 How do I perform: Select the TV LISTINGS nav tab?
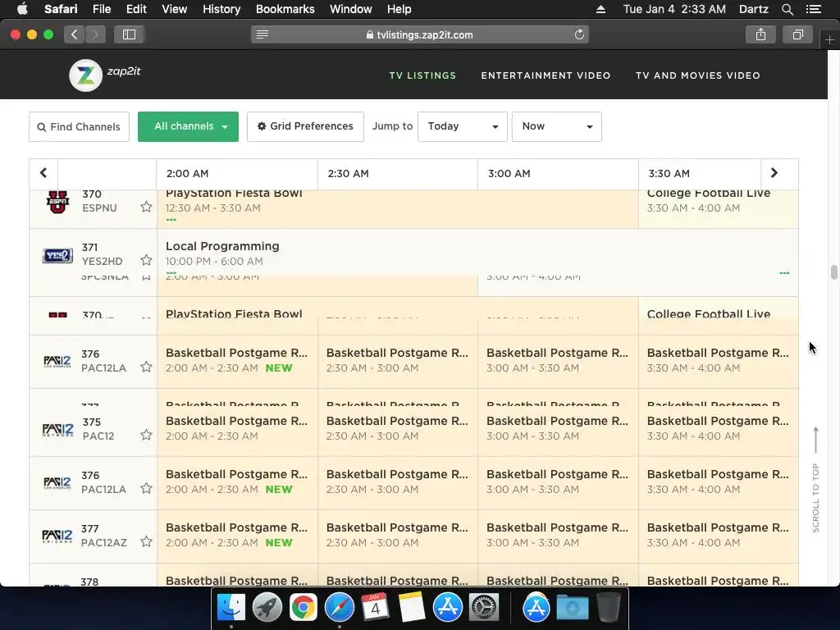(422, 75)
